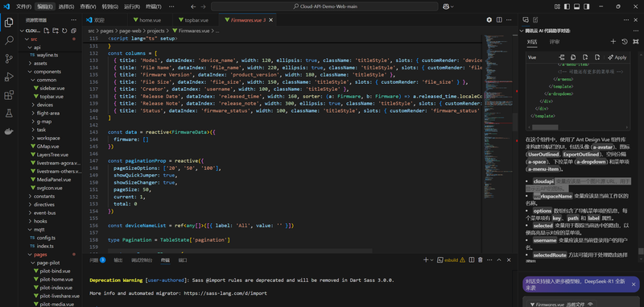644x307 pixels.
Task: Open the Problems panel tab with badge 3
Action: (x=97, y=260)
